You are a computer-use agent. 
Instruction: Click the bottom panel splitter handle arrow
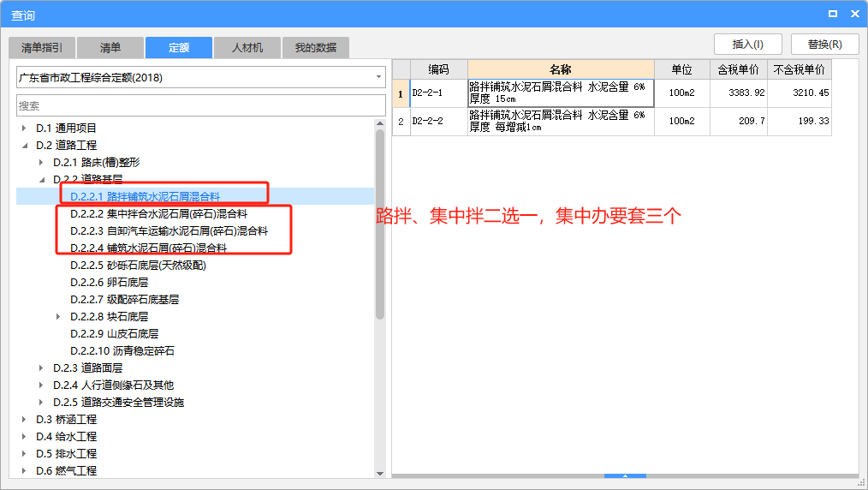(625, 475)
